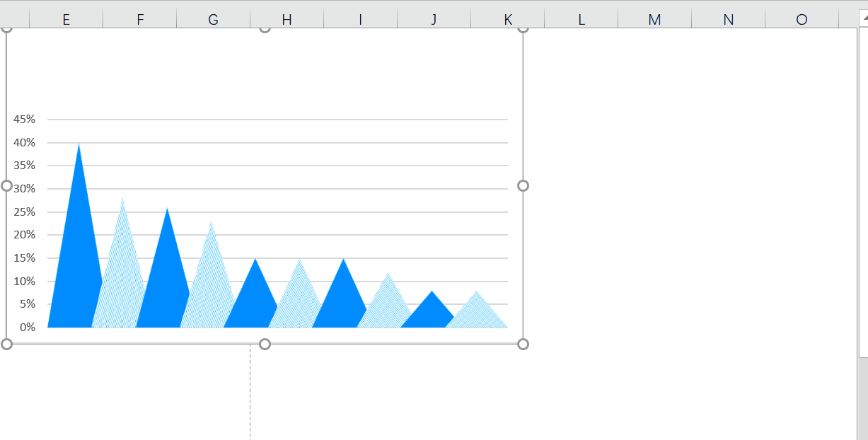Select column M header
This screenshot has width=868, height=440.
(655, 19)
